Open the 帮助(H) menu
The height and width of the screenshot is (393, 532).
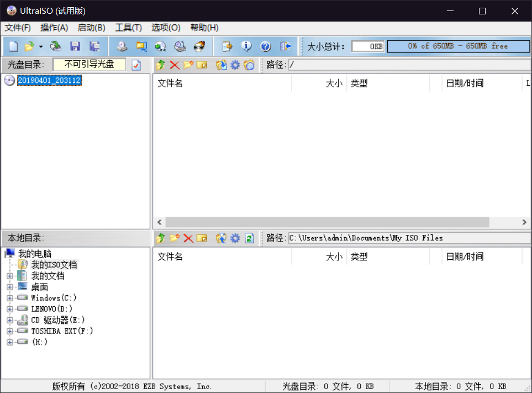[204, 28]
